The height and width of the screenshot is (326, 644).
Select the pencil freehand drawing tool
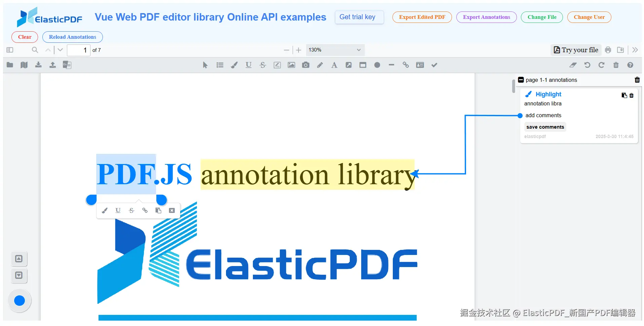click(x=320, y=65)
